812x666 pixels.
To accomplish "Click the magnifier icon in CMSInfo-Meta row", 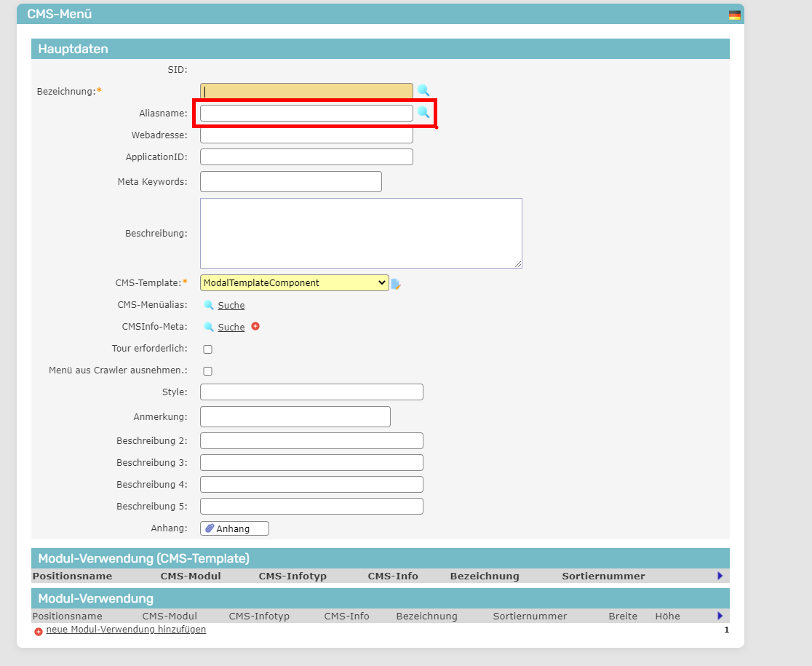I will (x=209, y=327).
